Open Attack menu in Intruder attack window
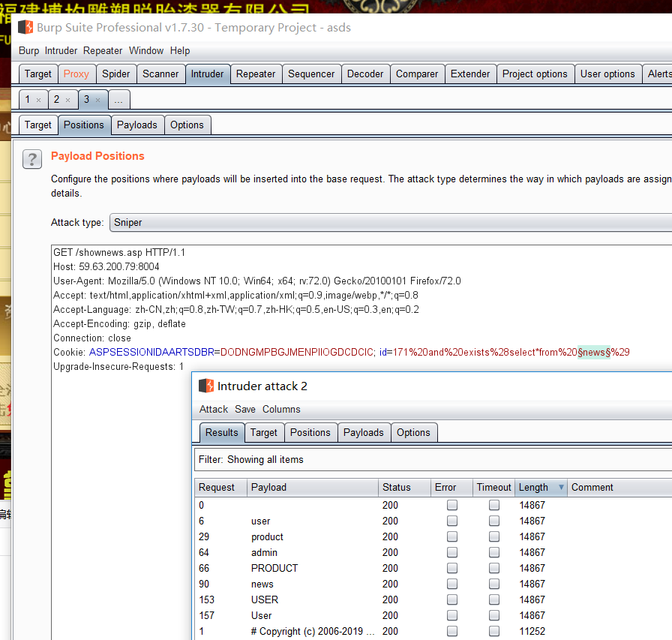 pos(214,409)
